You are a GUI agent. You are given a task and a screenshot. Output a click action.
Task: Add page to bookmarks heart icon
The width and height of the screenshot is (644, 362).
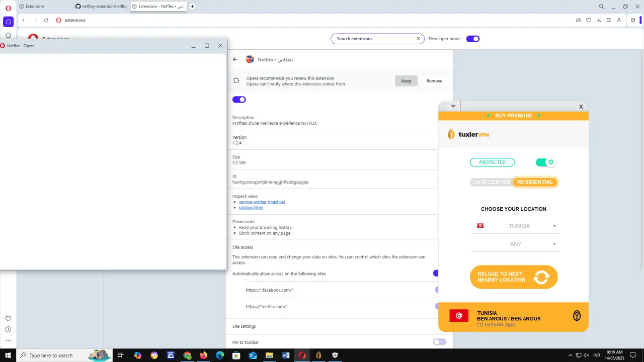point(589,20)
